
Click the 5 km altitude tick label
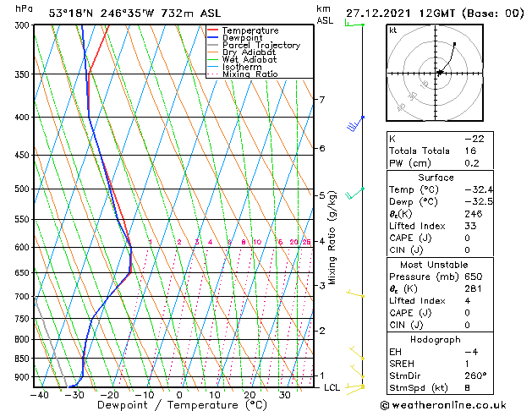(321, 195)
